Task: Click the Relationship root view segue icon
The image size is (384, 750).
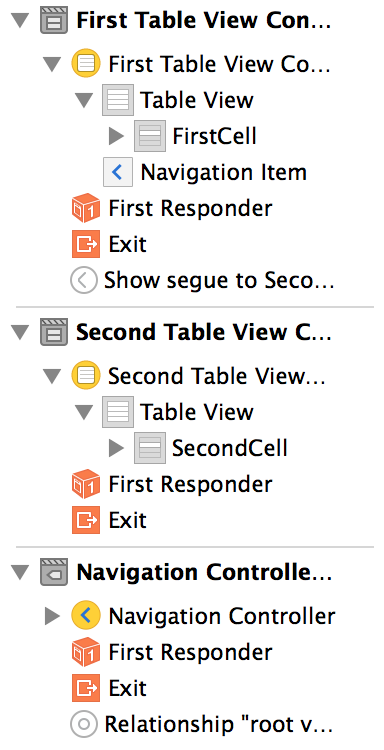Action: point(84,724)
